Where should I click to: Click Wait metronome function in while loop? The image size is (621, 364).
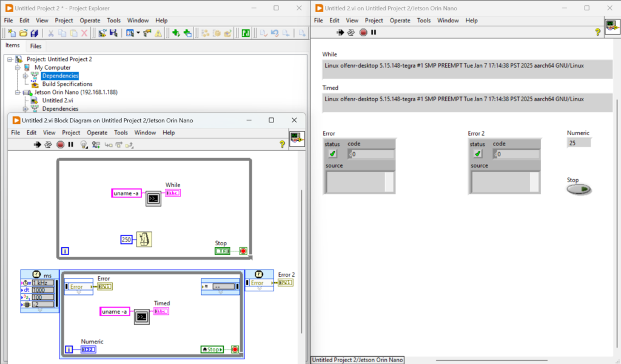tap(144, 239)
